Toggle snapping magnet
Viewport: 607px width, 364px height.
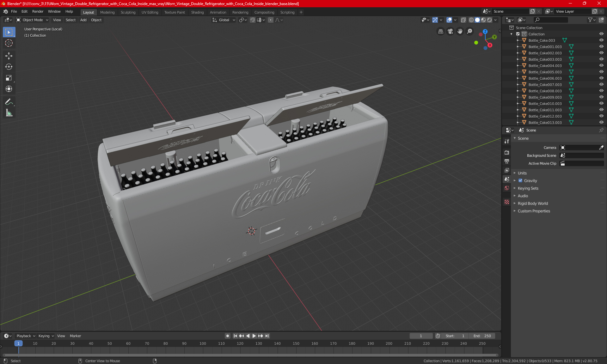click(252, 20)
